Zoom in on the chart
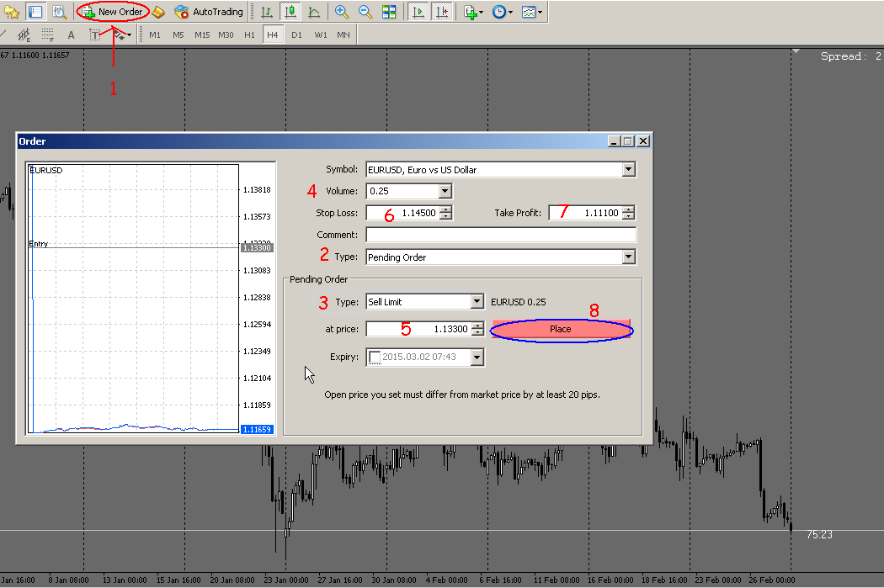This screenshot has width=884, height=588. (x=341, y=12)
